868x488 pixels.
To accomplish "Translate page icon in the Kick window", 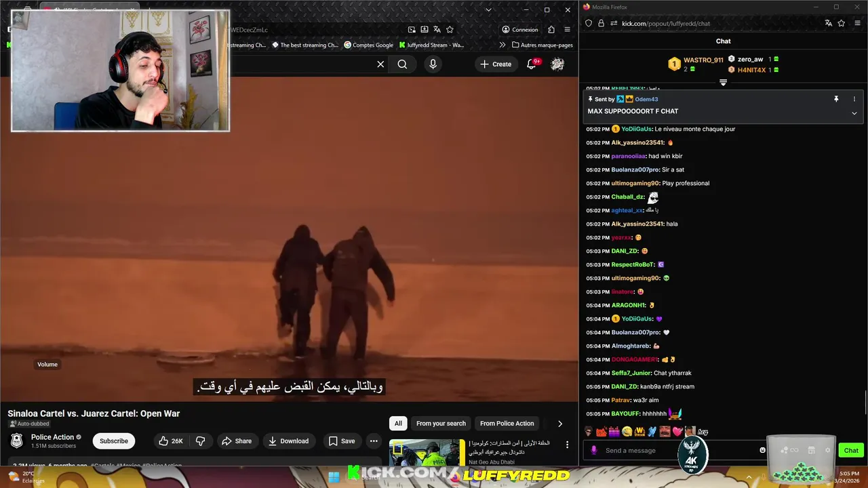I will coord(828,23).
